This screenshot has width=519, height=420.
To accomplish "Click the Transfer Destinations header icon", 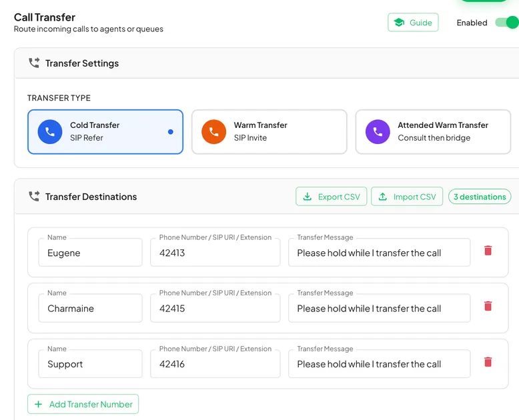I will point(34,197).
